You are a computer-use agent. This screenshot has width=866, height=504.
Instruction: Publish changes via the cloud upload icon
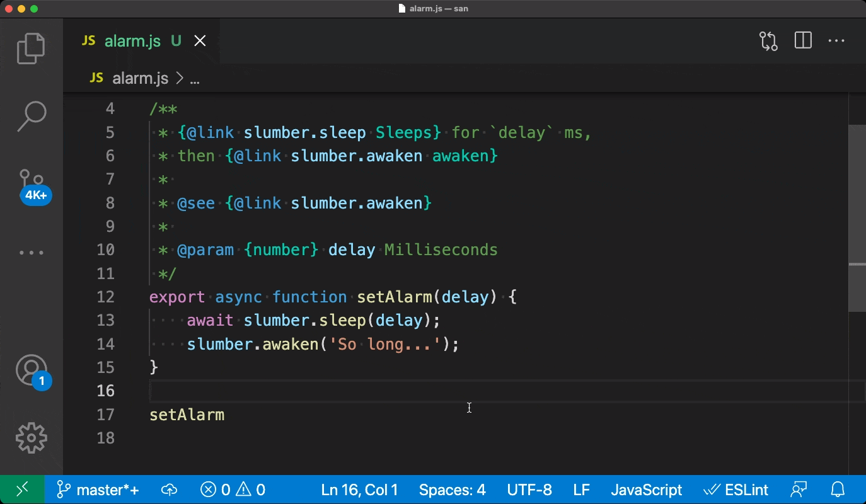[x=168, y=490]
